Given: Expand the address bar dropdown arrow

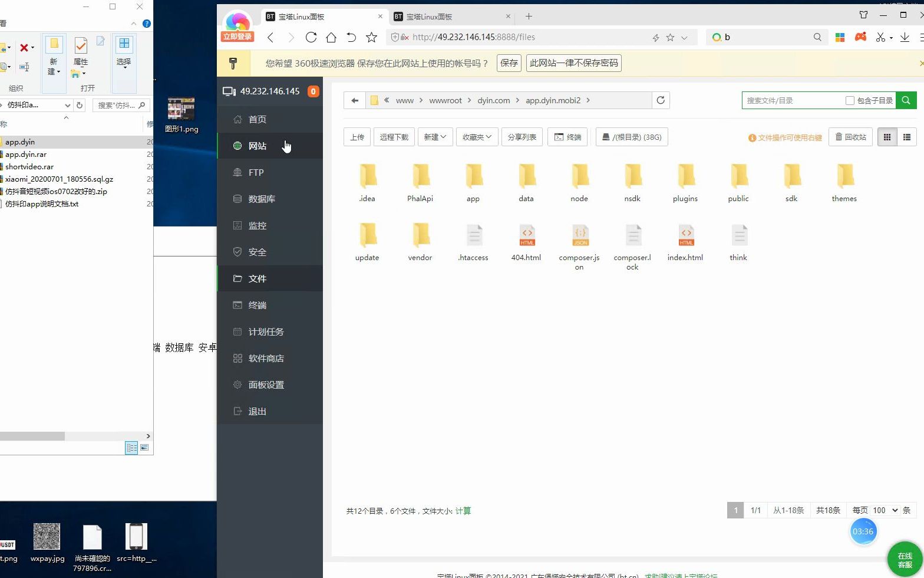Looking at the screenshot, I should [684, 37].
